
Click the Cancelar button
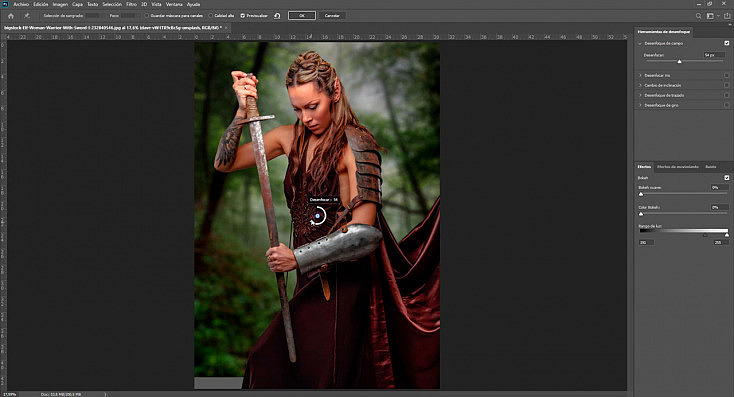pyautogui.click(x=332, y=15)
